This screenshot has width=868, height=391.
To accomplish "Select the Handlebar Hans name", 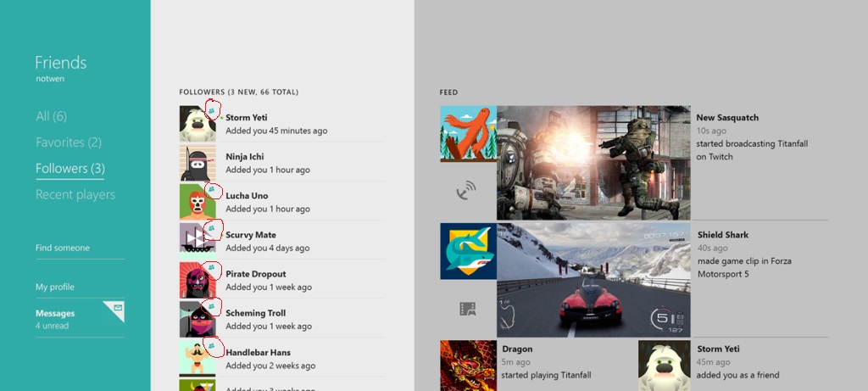I will point(258,352).
